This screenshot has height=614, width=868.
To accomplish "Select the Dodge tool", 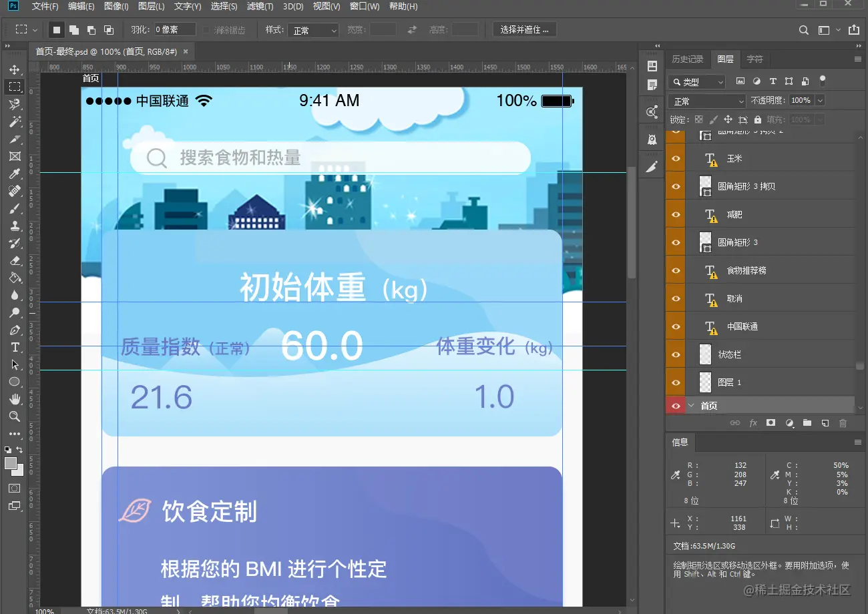I will (x=15, y=313).
